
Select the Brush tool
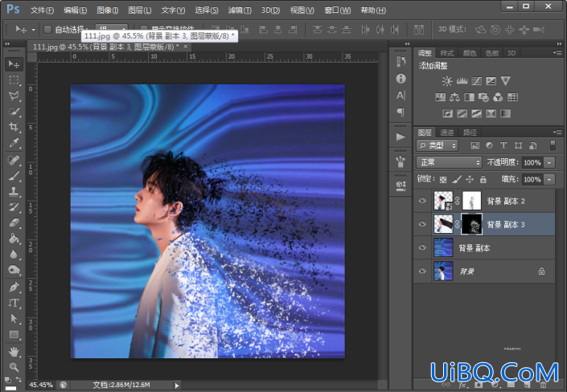14,176
